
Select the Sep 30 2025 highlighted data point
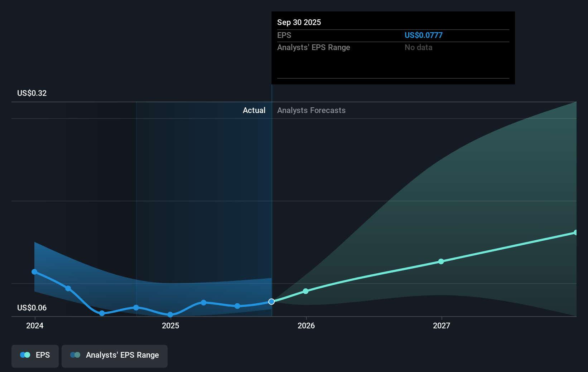click(x=271, y=302)
